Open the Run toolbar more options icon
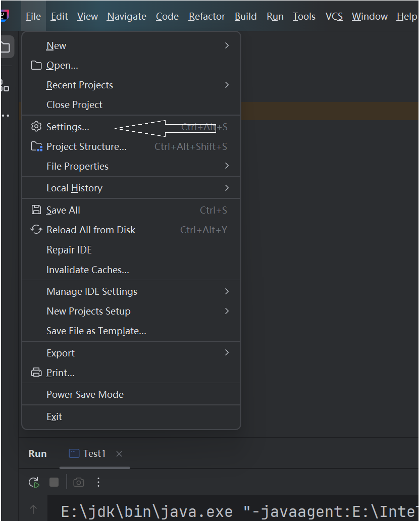Image resolution: width=420 pixels, height=521 pixels. [98, 482]
